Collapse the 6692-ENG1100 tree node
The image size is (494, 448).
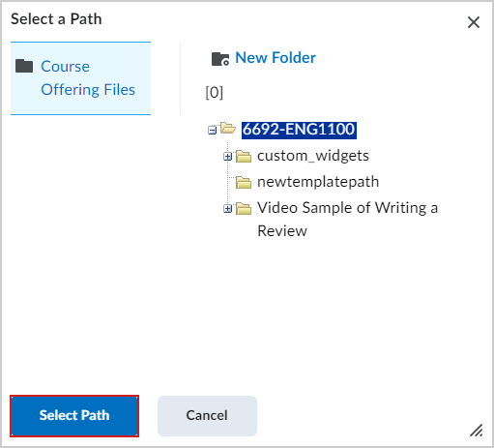(x=212, y=131)
